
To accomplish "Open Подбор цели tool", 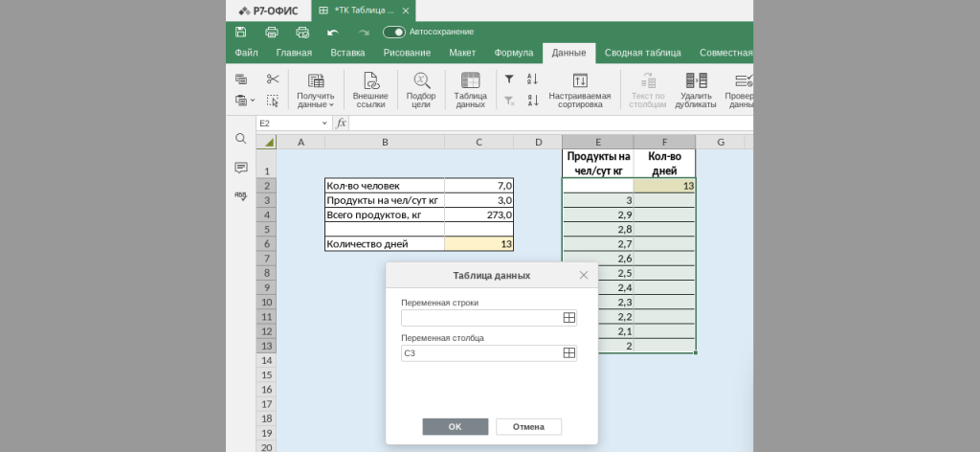I will click(x=421, y=91).
